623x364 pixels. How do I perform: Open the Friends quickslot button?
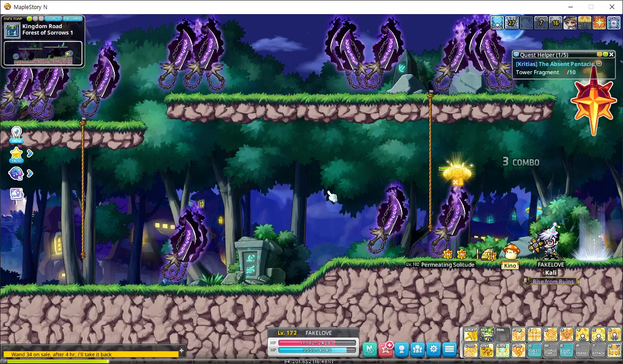pyautogui.click(x=582, y=350)
